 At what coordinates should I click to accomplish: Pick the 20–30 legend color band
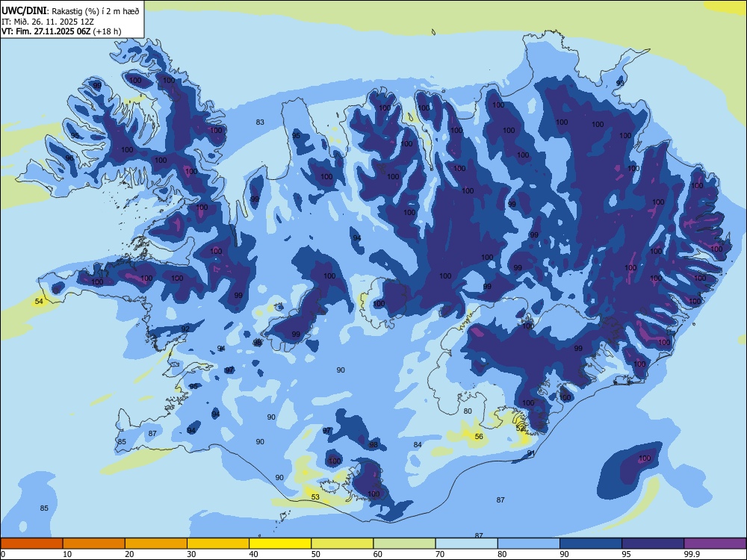pos(156,544)
